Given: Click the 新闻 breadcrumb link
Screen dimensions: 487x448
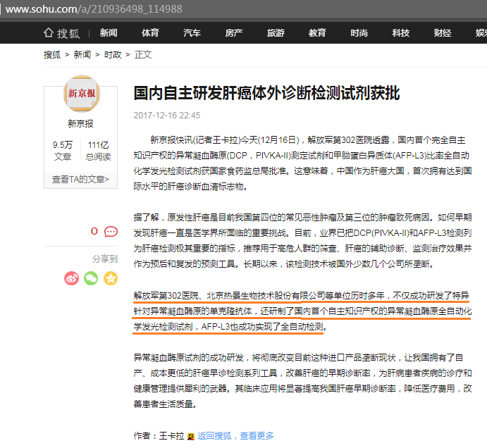Looking at the screenshot, I should [82, 55].
